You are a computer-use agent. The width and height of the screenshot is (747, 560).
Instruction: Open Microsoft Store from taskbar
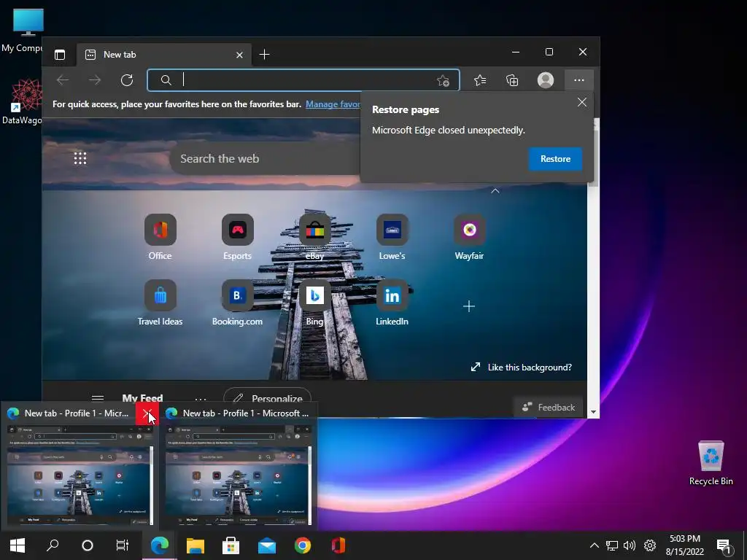point(231,545)
